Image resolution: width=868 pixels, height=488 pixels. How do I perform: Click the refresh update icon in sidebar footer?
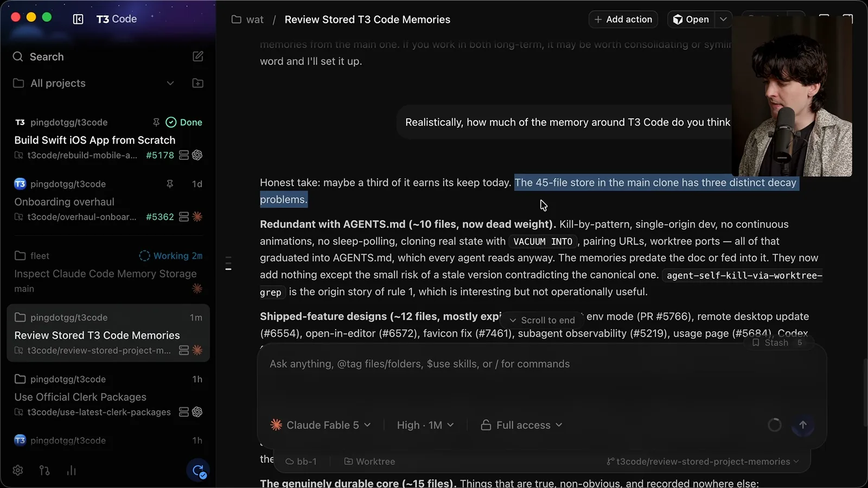point(198,470)
